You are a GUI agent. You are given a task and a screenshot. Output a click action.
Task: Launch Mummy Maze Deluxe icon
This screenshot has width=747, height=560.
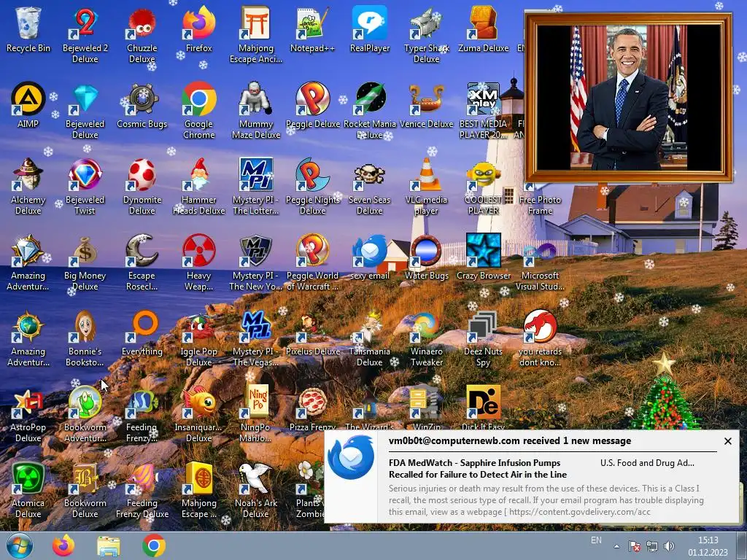pos(256,111)
